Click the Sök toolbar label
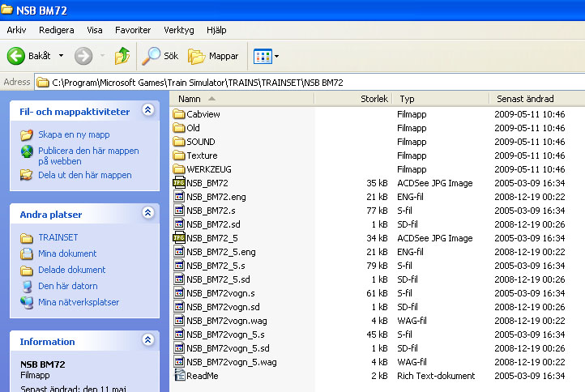The height and width of the screenshot is (392, 585). tap(171, 56)
